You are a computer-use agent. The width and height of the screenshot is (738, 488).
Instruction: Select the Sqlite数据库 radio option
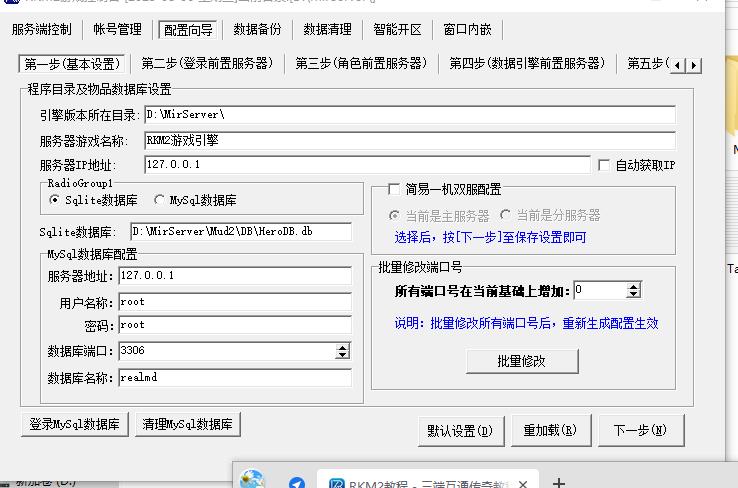[54, 200]
